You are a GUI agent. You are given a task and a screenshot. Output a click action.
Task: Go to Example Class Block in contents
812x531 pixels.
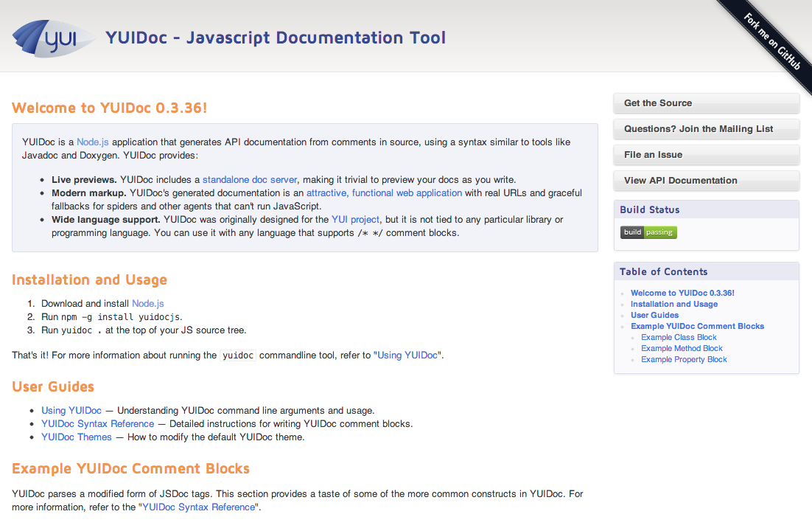679,337
